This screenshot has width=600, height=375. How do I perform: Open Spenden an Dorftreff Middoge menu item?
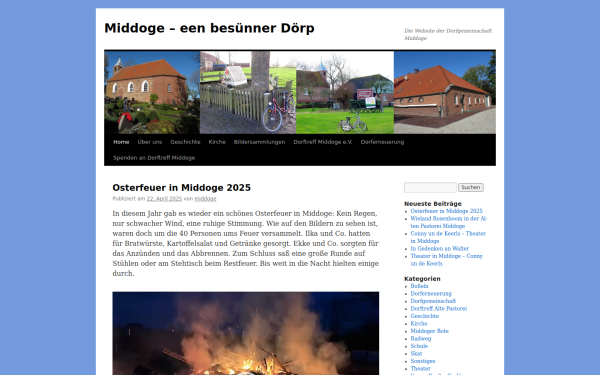(x=154, y=158)
